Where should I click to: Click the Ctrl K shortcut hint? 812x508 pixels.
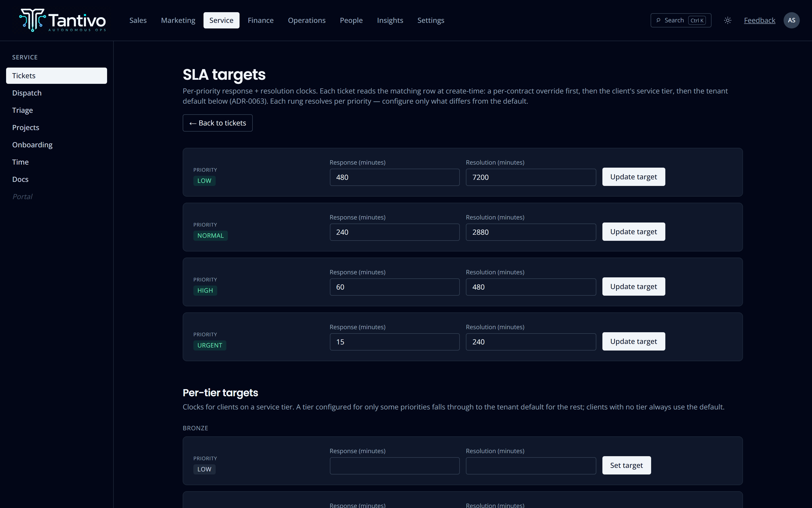(697, 21)
